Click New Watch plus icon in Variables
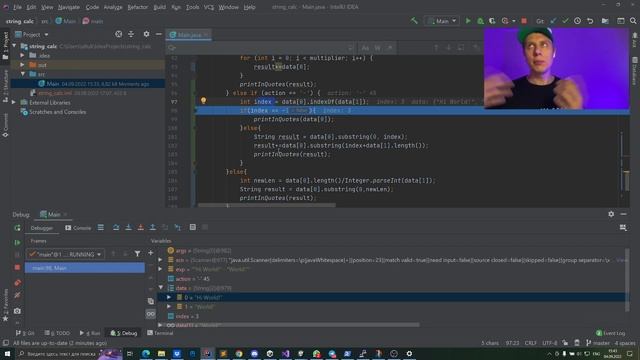 coord(151,253)
